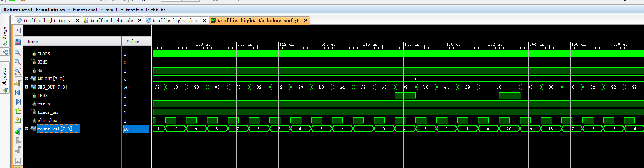This screenshot has height=168, width=644.
Task: Click the Go to Latest Time icon
Action: click(18, 102)
